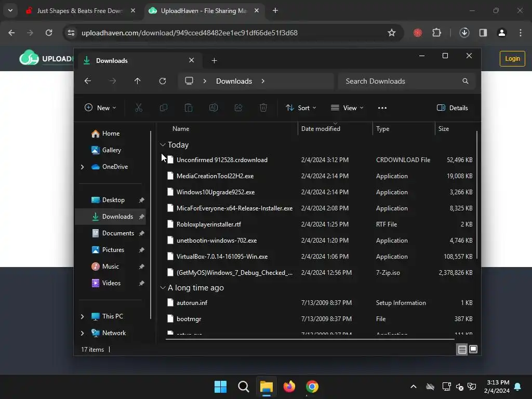
Task: Open the New dropdown in Explorer
Action: [x=100, y=108]
